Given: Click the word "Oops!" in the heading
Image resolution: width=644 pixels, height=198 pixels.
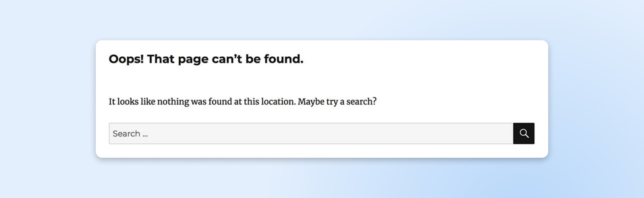Looking at the screenshot, I should (x=126, y=59).
